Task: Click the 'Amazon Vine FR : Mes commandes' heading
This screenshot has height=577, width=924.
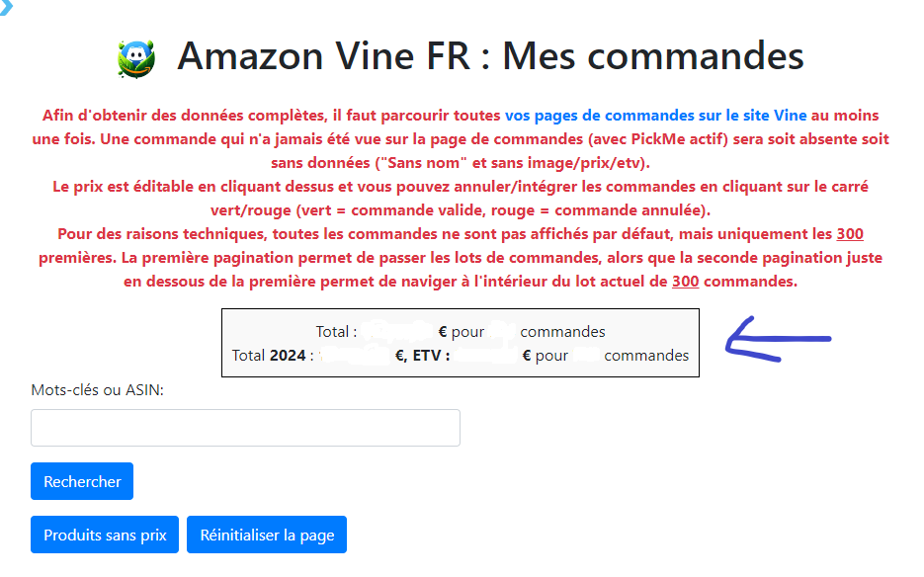Action: coord(490,56)
